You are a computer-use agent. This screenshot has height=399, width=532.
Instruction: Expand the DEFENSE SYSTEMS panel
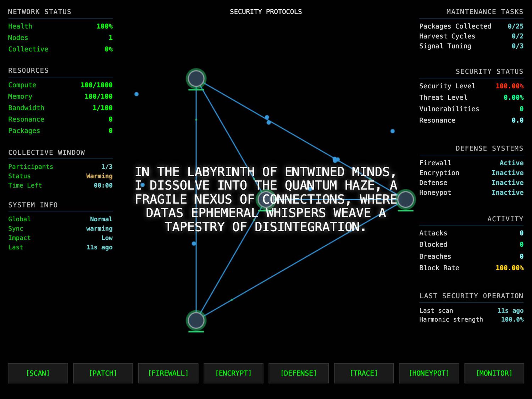click(489, 148)
